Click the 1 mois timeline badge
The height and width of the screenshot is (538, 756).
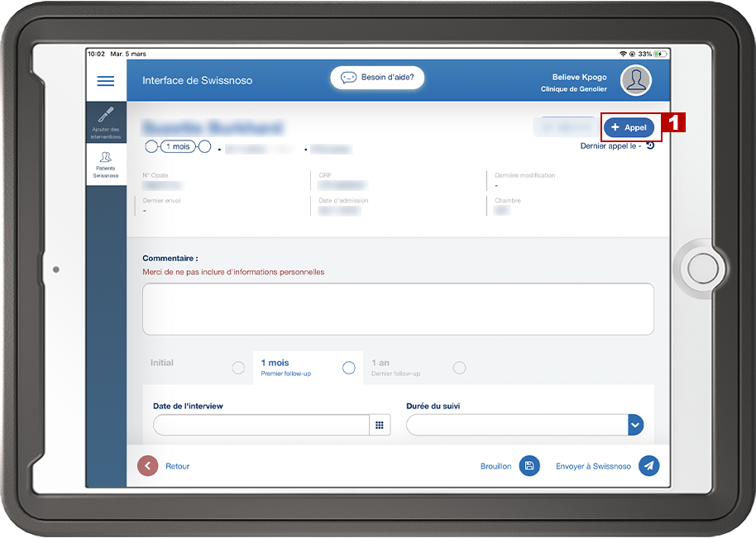pyautogui.click(x=178, y=146)
